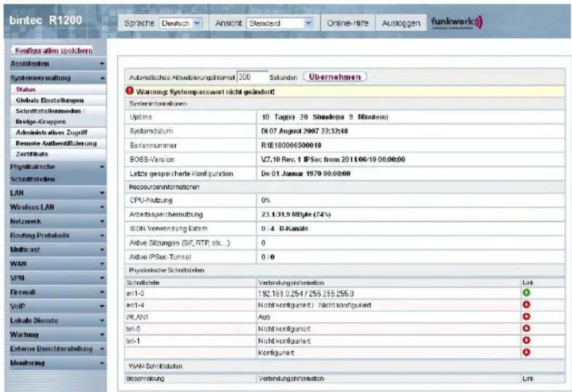Click the red link status icon for WLAN1
The height and width of the screenshot is (392, 572).
(x=526, y=317)
